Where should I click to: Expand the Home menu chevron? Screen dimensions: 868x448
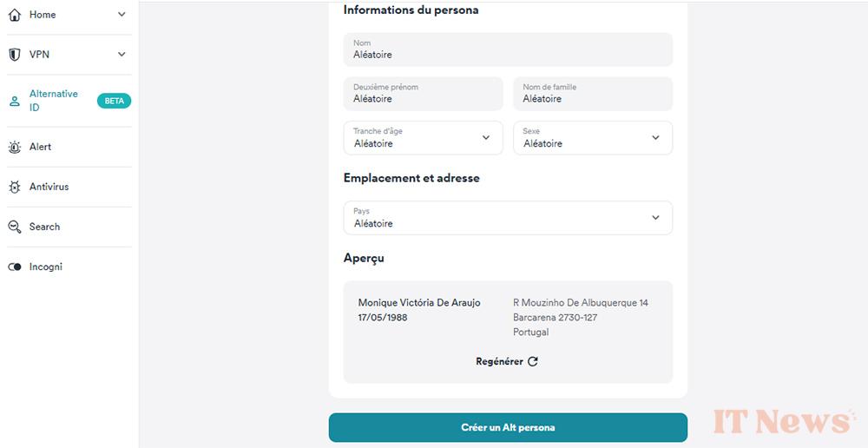(x=122, y=15)
